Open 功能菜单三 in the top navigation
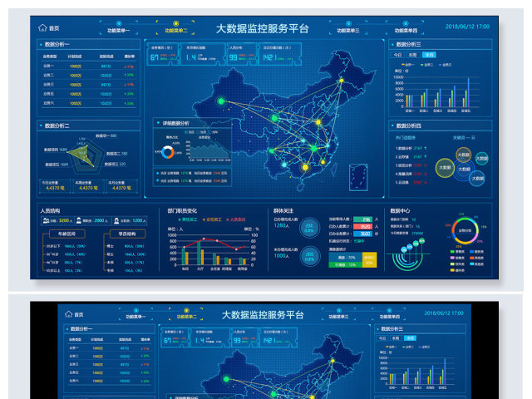The height and width of the screenshot is (399, 532). click(x=348, y=30)
